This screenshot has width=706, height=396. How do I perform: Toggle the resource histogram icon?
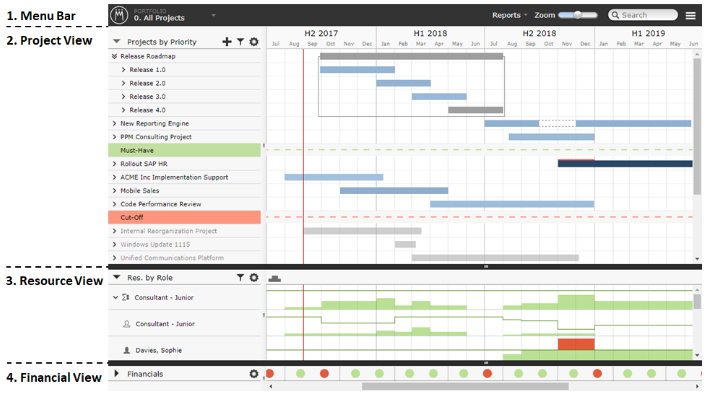tap(275, 279)
